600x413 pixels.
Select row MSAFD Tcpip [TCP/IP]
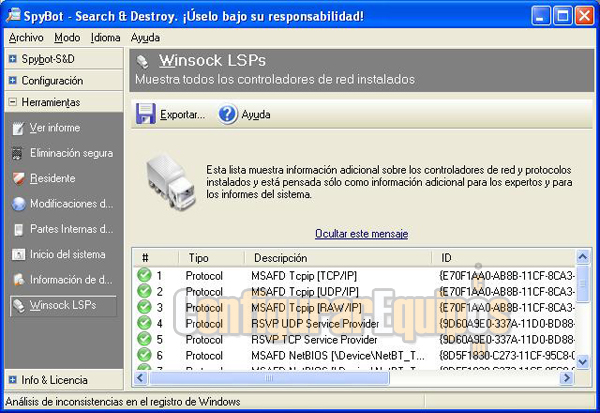pyautogui.click(x=354, y=275)
